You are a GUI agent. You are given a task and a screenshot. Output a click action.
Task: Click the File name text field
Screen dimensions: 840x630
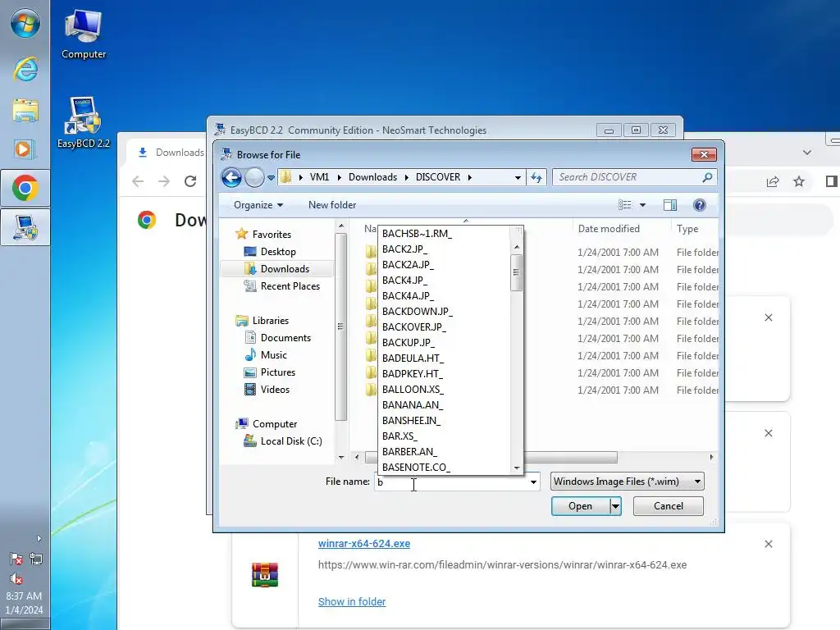point(451,482)
